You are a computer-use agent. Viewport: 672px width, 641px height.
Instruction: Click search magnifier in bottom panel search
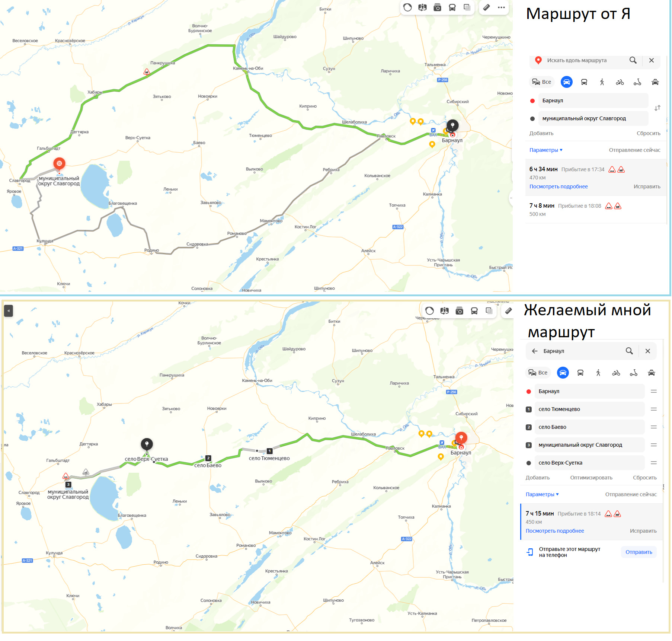629,351
